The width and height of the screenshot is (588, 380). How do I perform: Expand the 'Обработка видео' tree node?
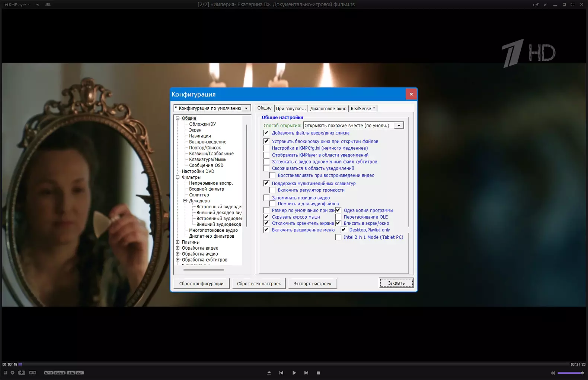pyautogui.click(x=178, y=248)
